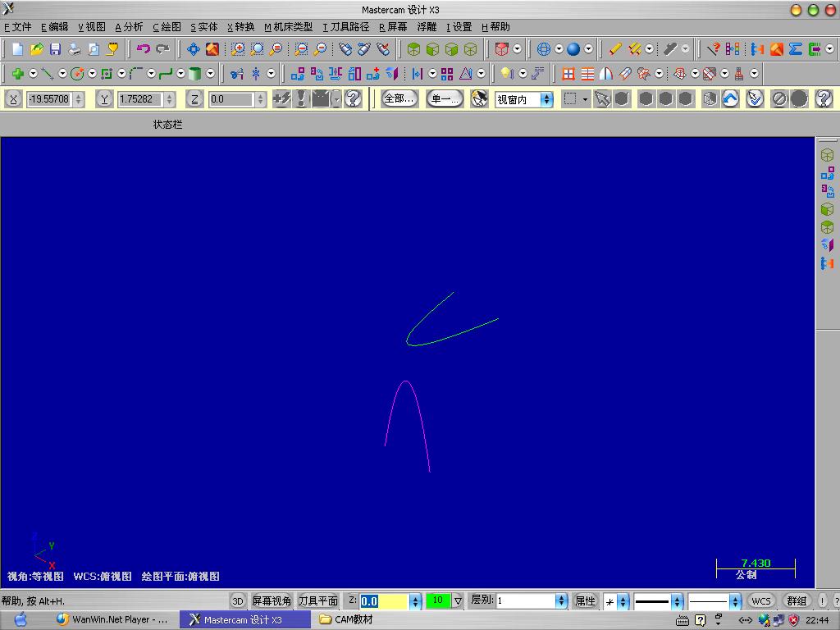Image resolution: width=840 pixels, height=630 pixels.
Task: Click the status bar Z depth input field
Action: (x=385, y=601)
